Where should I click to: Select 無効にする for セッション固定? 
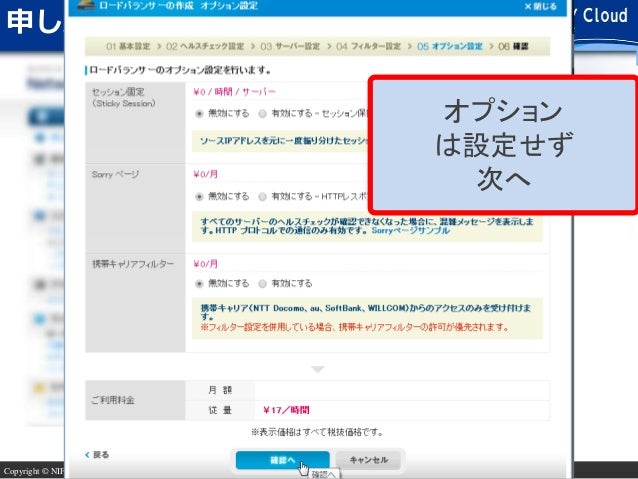(199, 114)
